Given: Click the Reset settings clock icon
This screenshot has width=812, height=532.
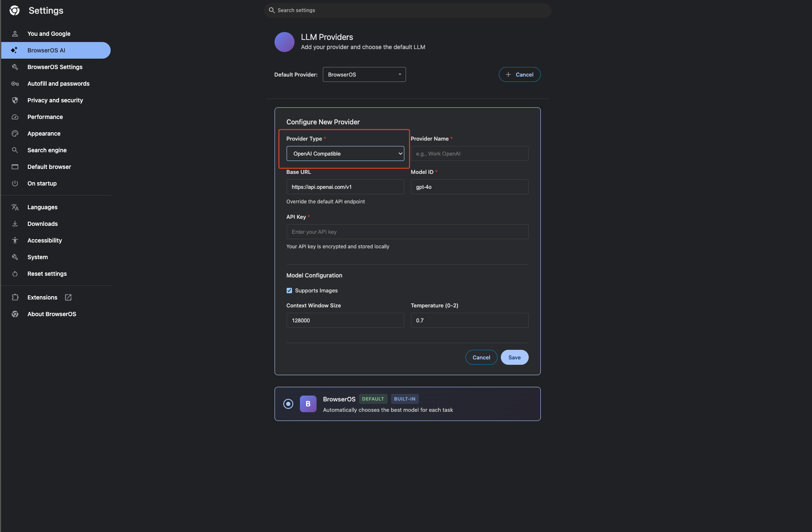Looking at the screenshot, I should 15,274.
